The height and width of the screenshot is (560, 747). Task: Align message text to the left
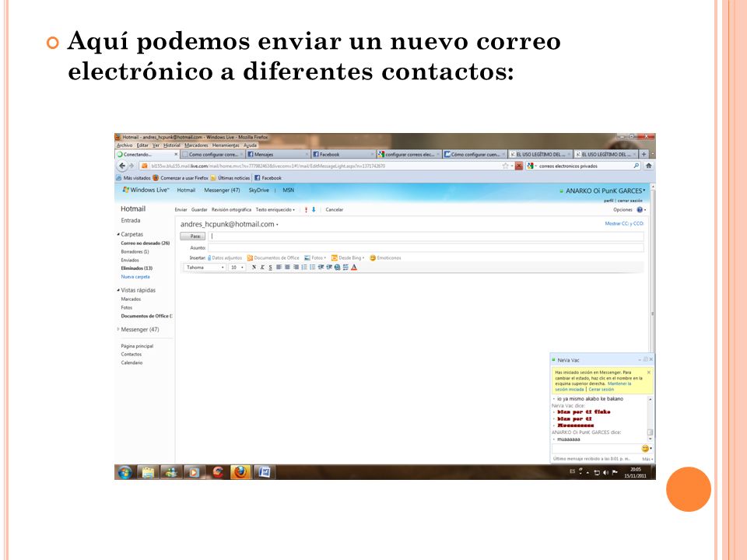click(x=279, y=268)
